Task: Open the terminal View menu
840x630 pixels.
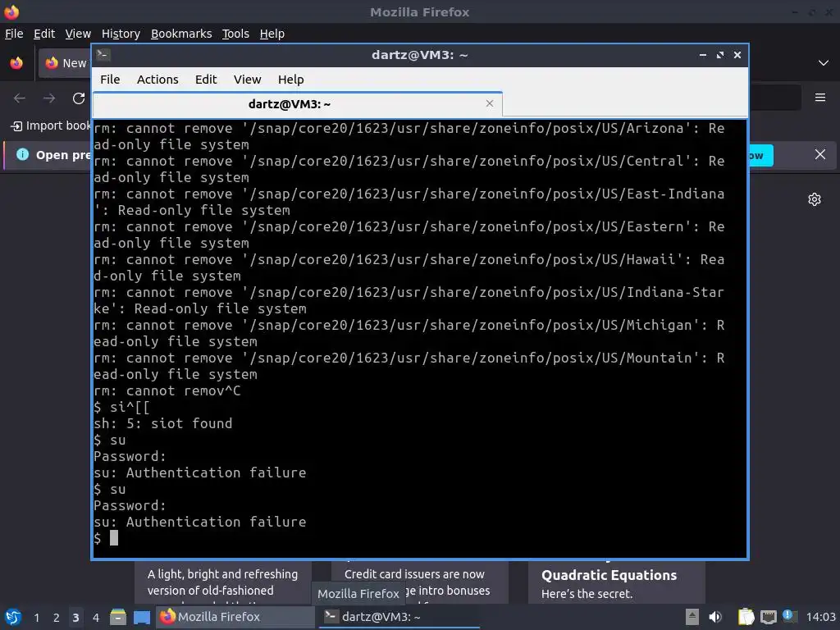Action: pos(247,80)
